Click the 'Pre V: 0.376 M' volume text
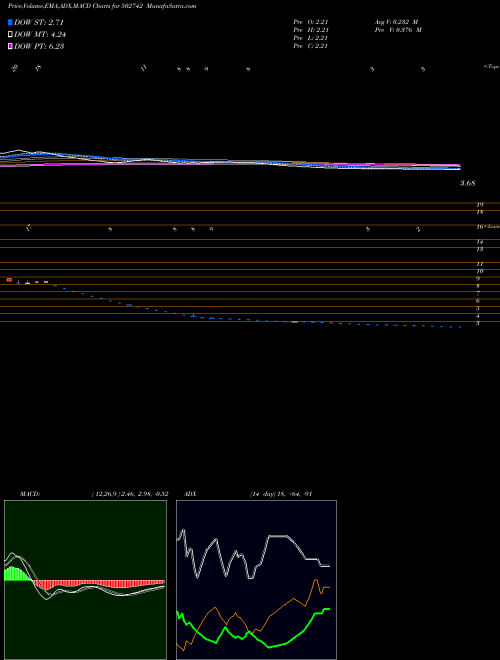 [x=398, y=30]
